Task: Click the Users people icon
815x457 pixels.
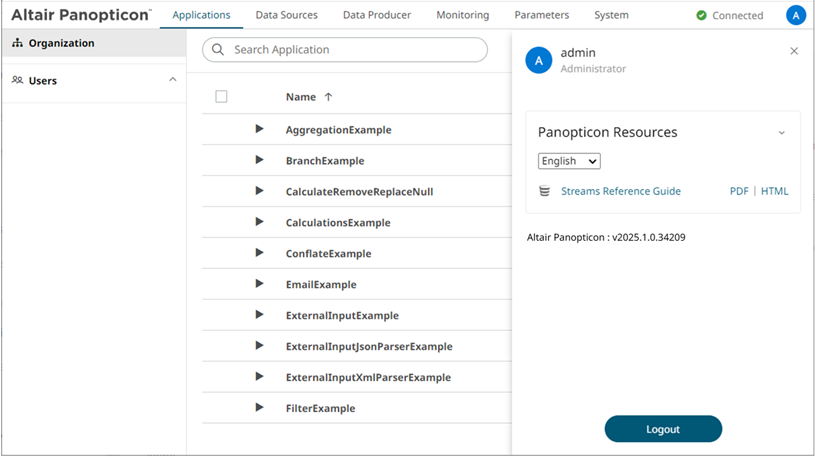Action: click(17, 80)
